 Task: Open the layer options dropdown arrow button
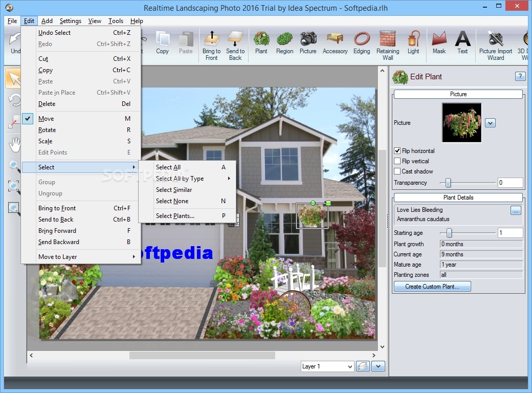click(x=379, y=366)
